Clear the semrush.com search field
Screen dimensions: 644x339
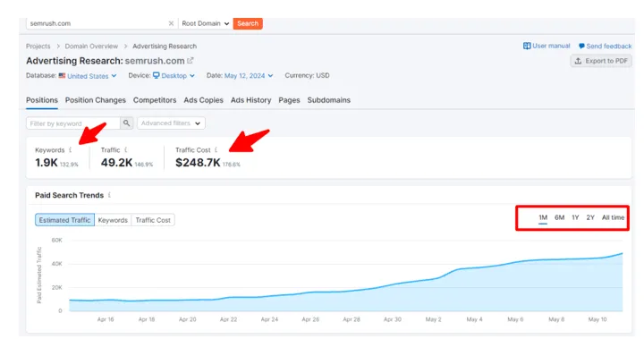point(171,24)
